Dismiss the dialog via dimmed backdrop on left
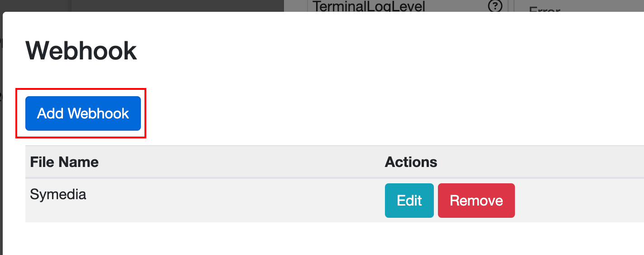 1,136
